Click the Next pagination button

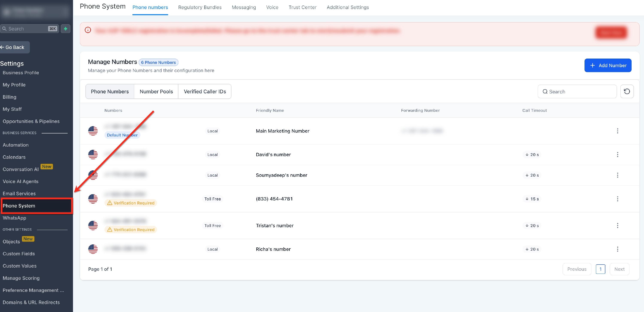619,269
